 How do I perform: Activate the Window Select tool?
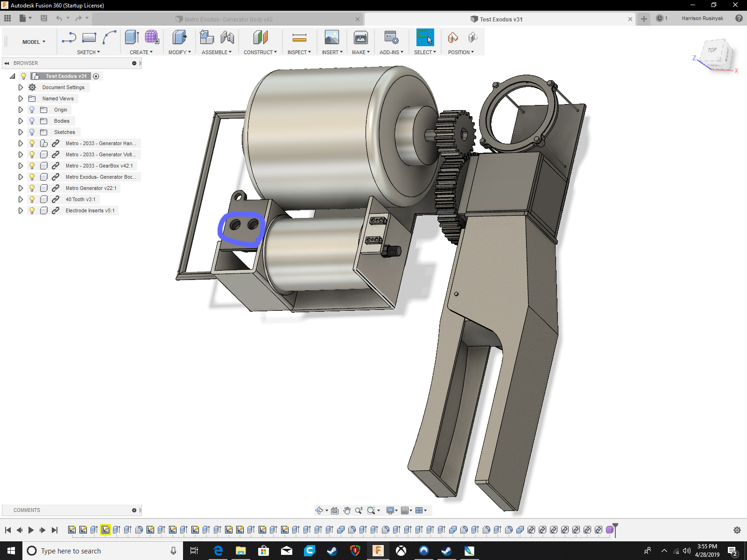[425, 37]
